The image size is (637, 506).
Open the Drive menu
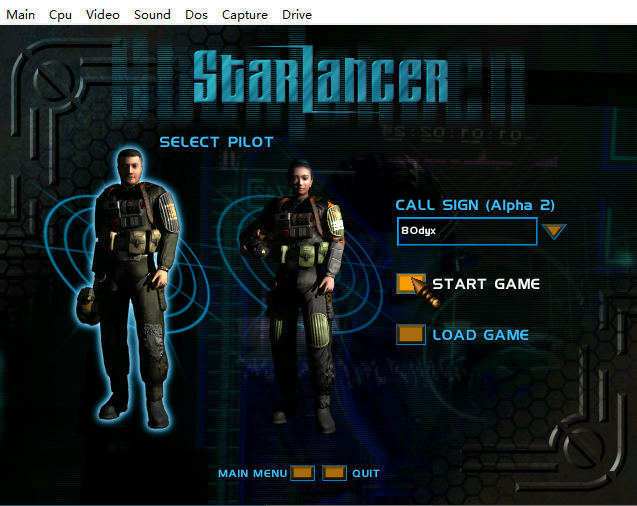[297, 15]
